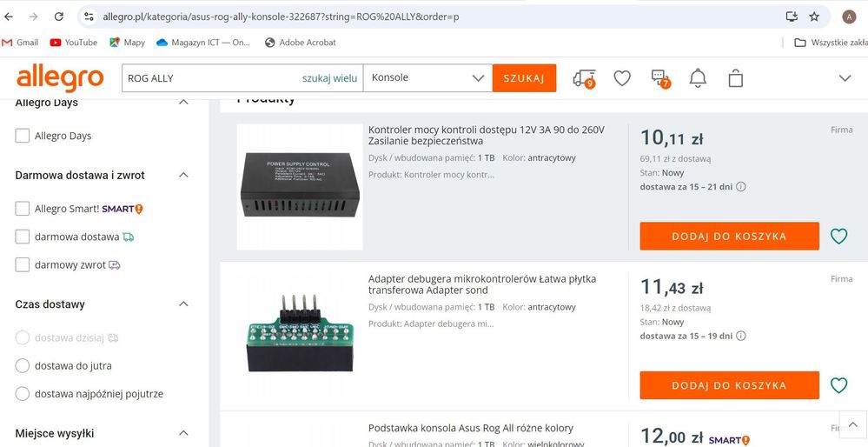868x447 pixels.
Task: Collapse the Czas dostawy section
Action: click(184, 304)
